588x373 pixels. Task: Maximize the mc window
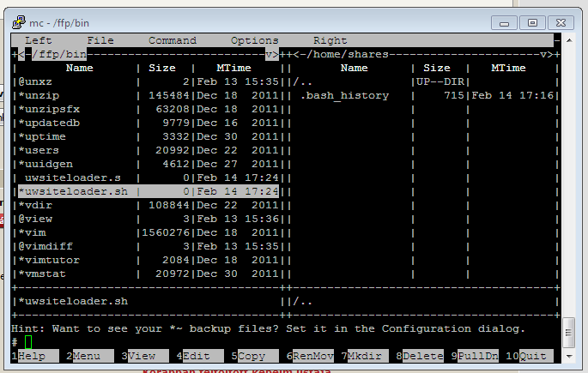click(x=532, y=23)
